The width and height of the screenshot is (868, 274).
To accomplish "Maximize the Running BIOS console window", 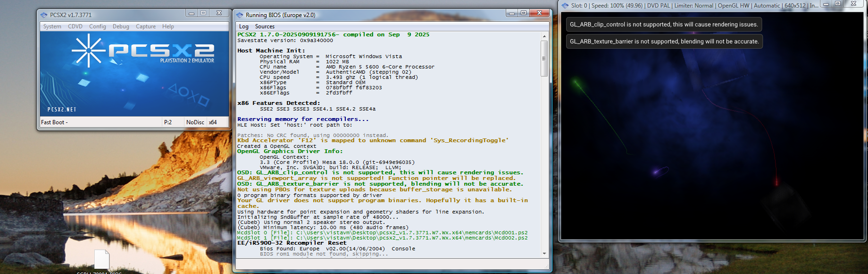I will tap(524, 13).
